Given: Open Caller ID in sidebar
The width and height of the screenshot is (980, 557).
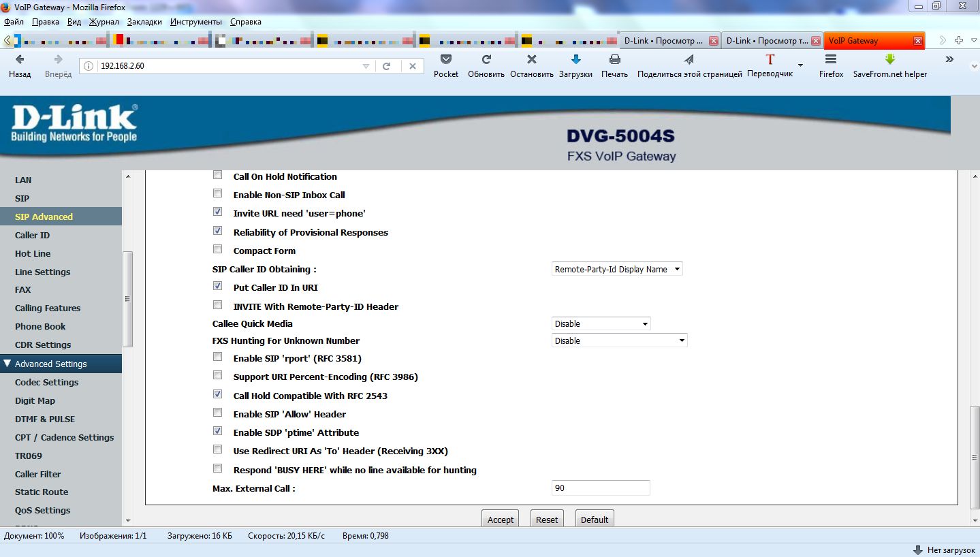Looking at the screenshot, I should [x=32, y=235].
